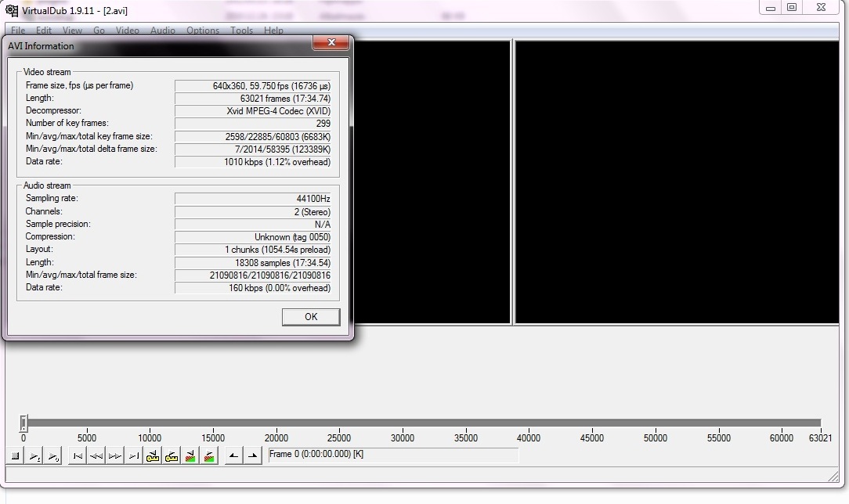The image size is (849, 504).
Task: Play the output video preview
Action: [x=53, y=456]
